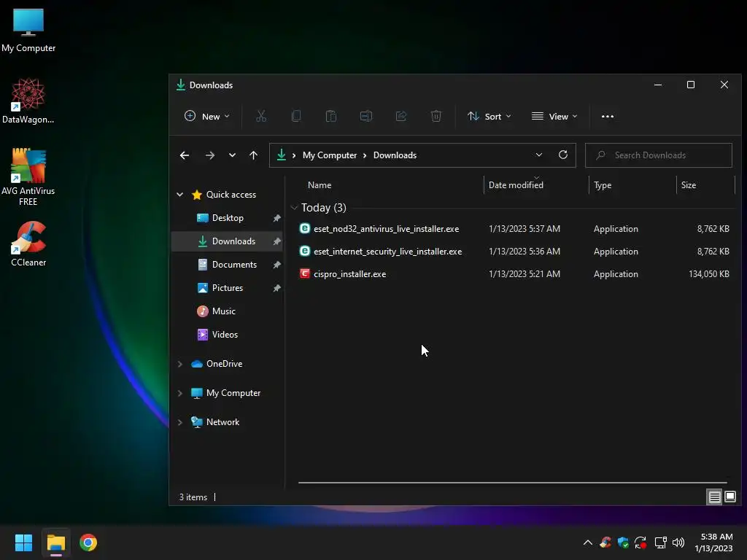
Task: Open recent locations dropdown chevron
Action: (x=232, y=155)
